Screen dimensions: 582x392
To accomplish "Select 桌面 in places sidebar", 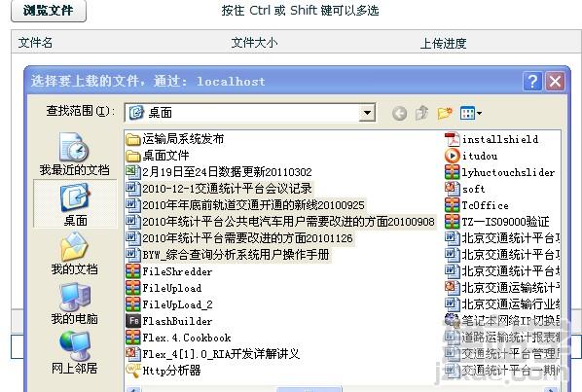I will (75, 204).
